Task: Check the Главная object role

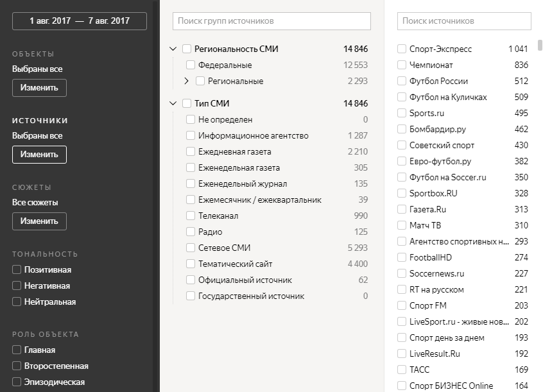Action: tap(17, 350)
